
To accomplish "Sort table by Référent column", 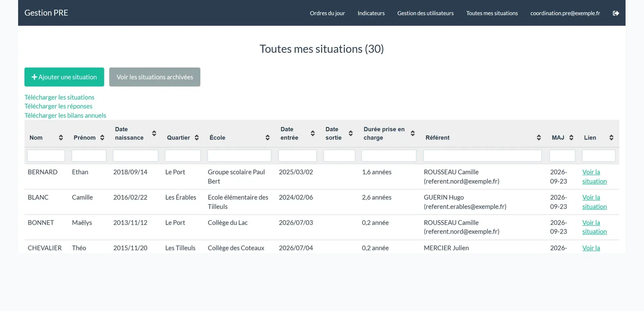I will coord(539,138).
